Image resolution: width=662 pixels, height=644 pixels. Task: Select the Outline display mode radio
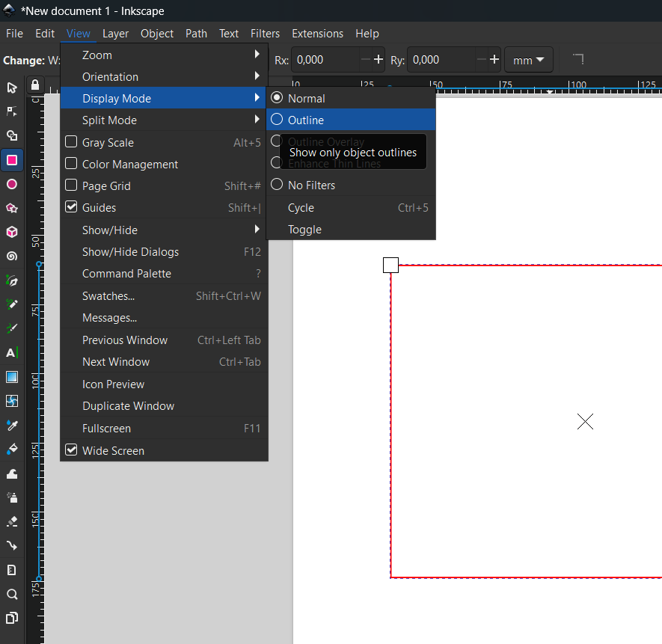[x=277, y=120]
